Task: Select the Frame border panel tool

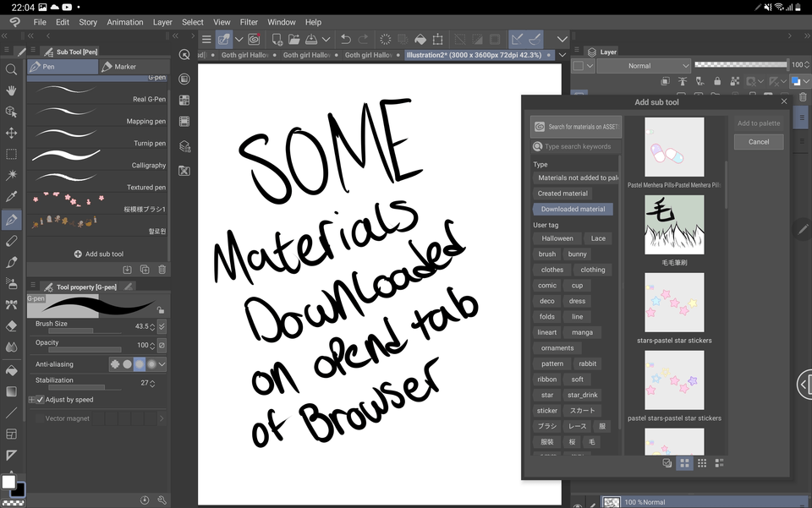Action: pyautogui.click(x=11, y=434)
